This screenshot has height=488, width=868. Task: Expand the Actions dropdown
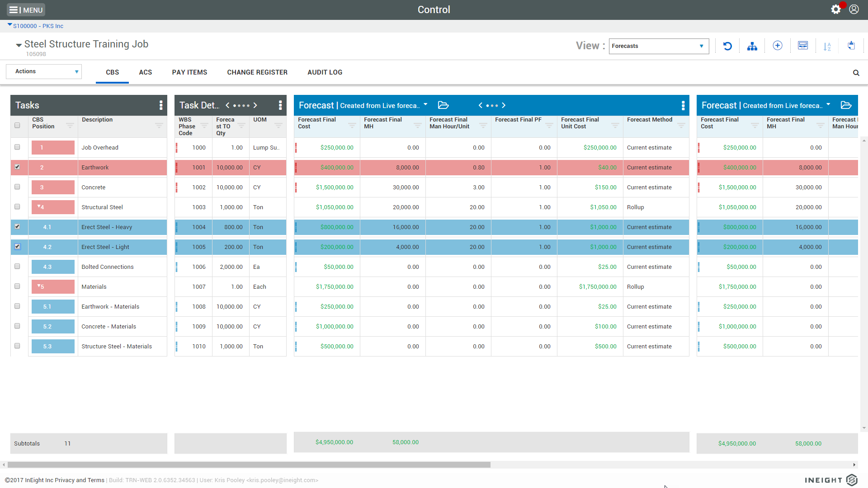[44, 71]
